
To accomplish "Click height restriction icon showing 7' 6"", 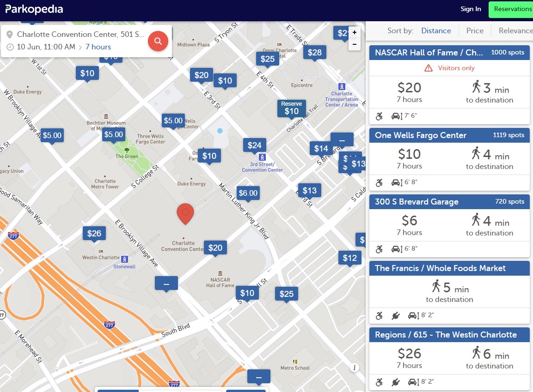I will tap(397, 116).
